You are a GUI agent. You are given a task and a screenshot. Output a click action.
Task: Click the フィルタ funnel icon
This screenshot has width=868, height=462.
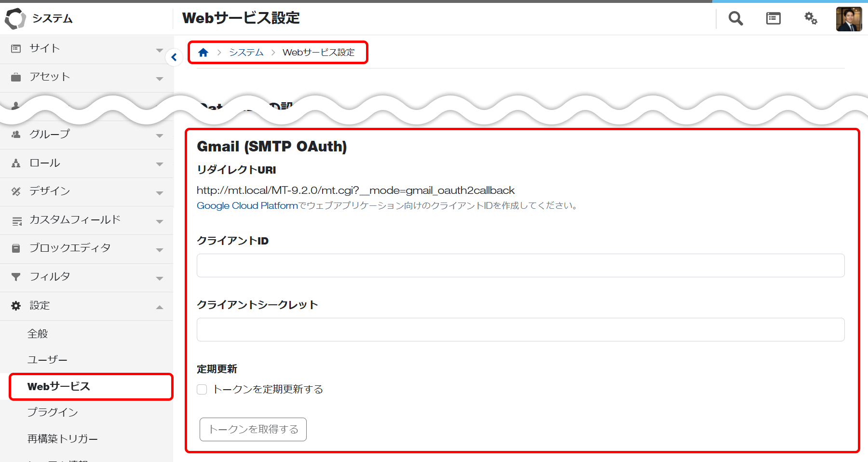click(x=16, y=277)
